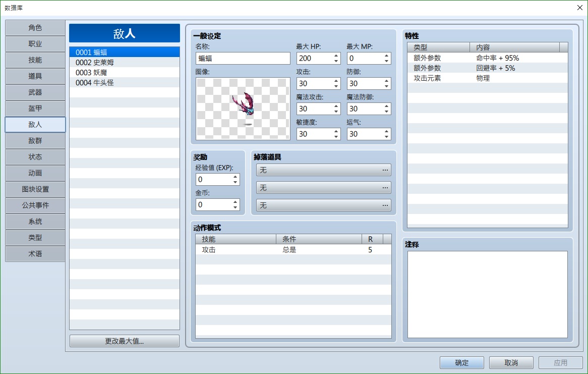Increase the 魔法攻击 value
588x374 pixels.
coord(336,106)
